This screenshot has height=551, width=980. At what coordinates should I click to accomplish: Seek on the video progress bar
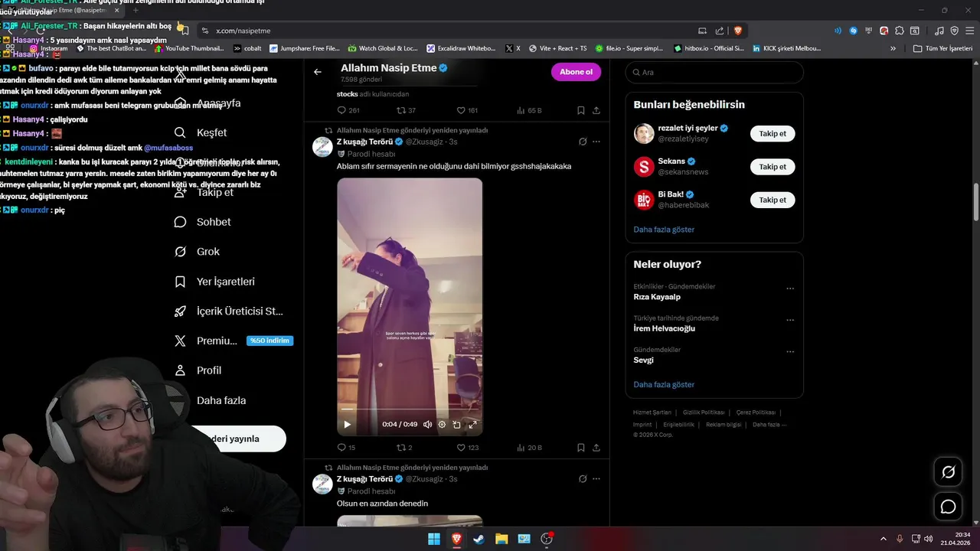410,410
